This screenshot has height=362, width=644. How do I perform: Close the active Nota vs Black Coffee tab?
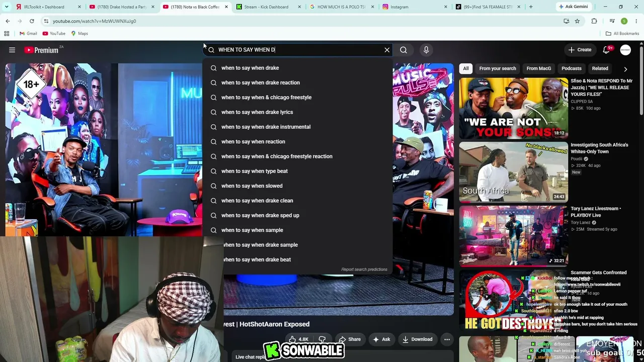(x=226, y=7)
